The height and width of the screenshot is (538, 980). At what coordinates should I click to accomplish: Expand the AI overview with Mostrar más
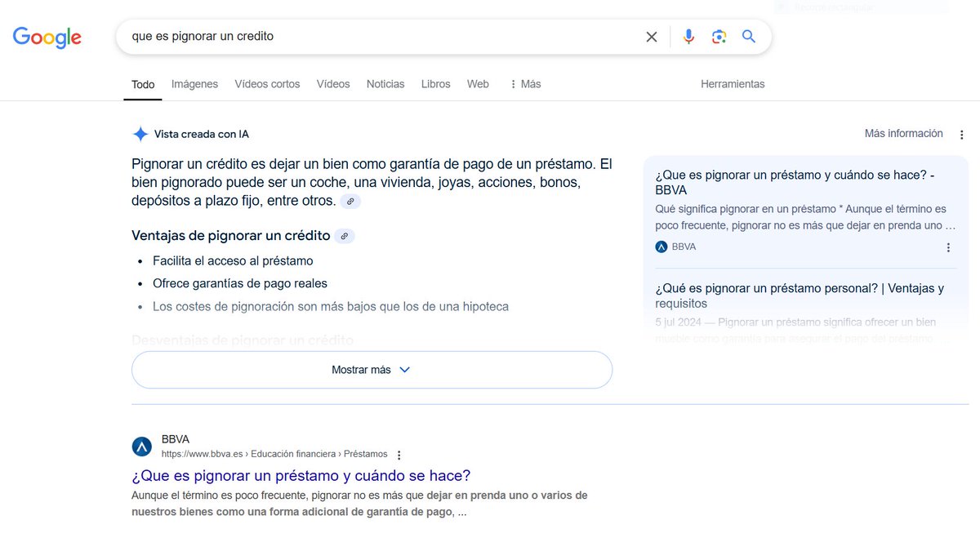371,370
